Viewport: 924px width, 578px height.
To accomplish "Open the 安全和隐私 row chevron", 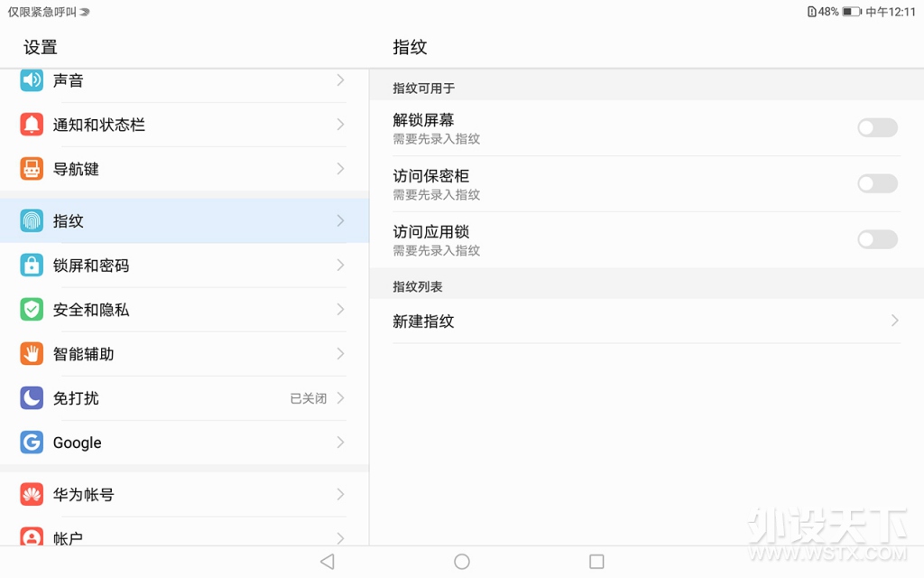I will click(340, 310).
